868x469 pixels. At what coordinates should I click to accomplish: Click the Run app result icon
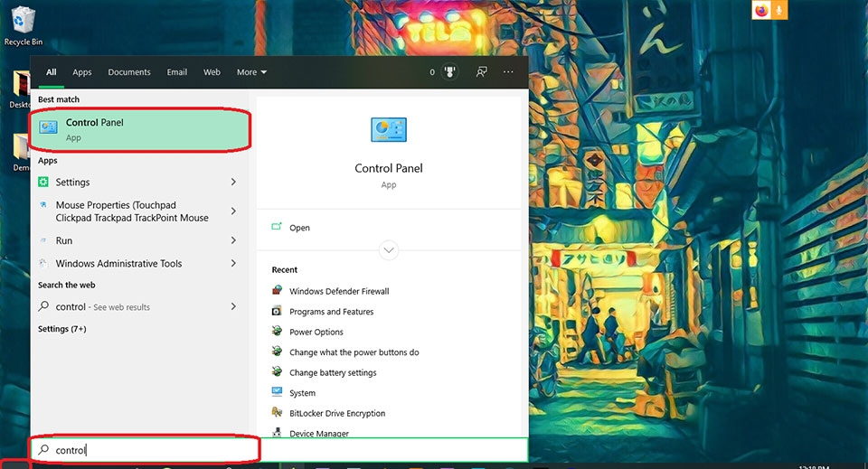point(43,240)
